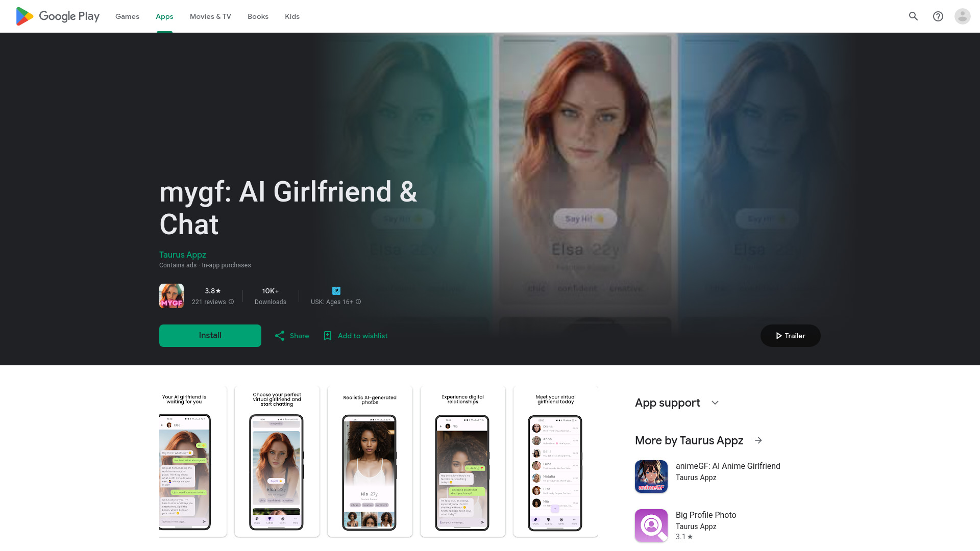Select the Games tab in navigation
This screenshot has width=980, height=551.
click(127, 16)
